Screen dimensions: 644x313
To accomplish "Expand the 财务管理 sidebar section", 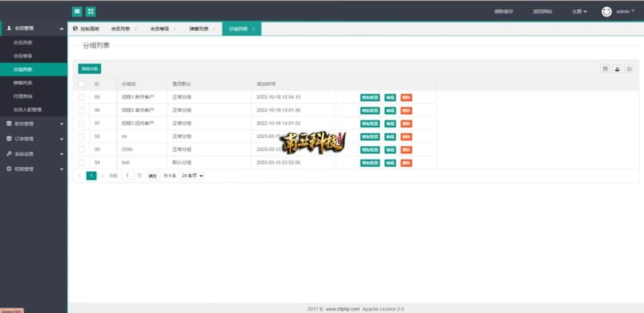I will coord(34,123).
